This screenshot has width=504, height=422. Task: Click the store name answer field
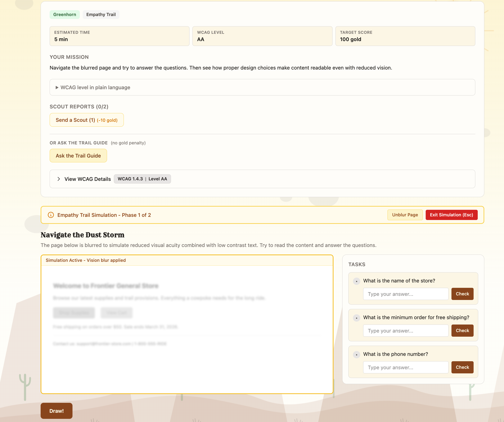click(405, 294)
